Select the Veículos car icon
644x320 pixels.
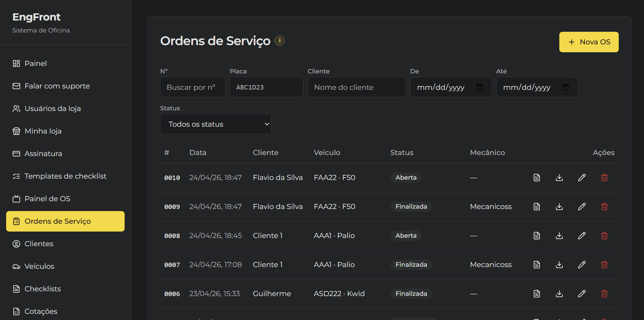coord(16,266)
